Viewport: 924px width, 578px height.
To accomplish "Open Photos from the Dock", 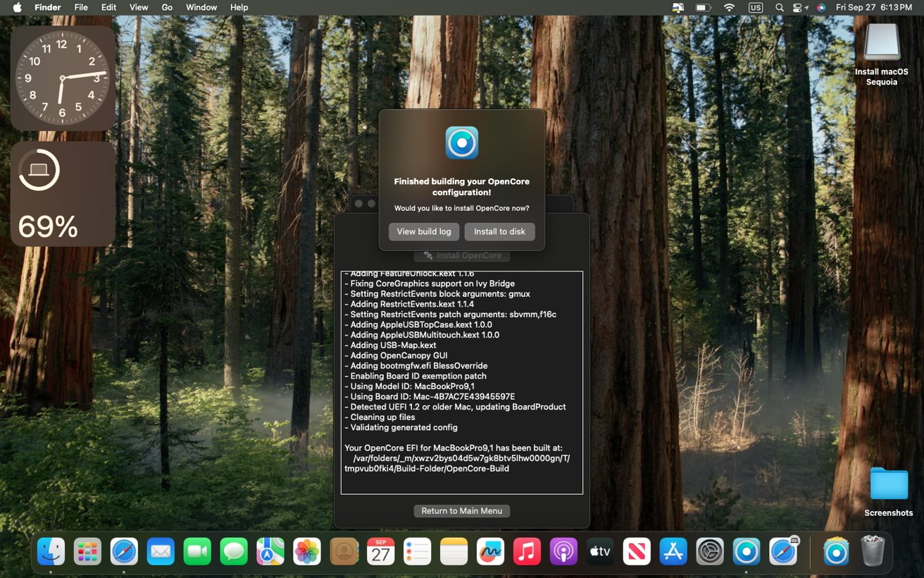I will (307, 551).
